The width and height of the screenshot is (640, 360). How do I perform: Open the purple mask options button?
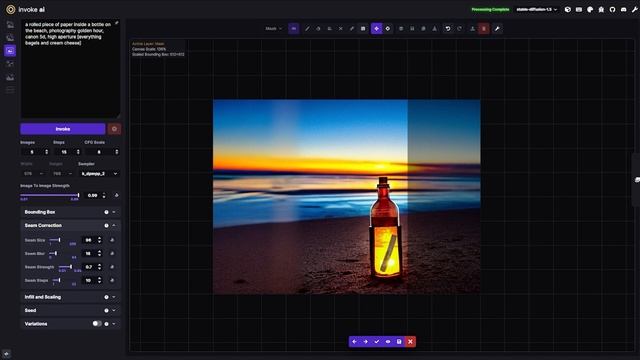tap(293, 29)
